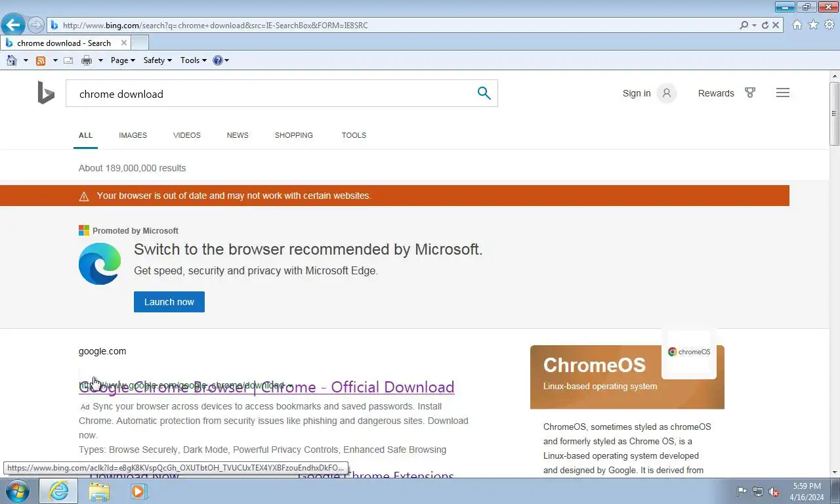Close the 'chrome download - Search' tab

124,43
